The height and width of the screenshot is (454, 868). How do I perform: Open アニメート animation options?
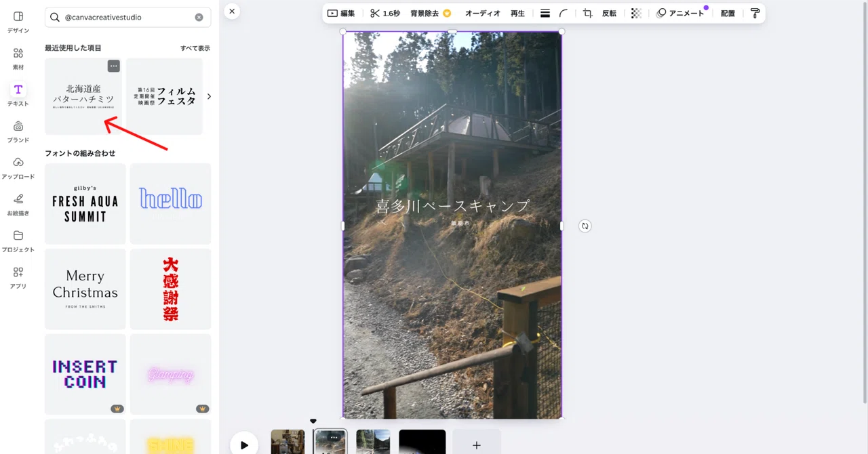[x=680, y=13]
